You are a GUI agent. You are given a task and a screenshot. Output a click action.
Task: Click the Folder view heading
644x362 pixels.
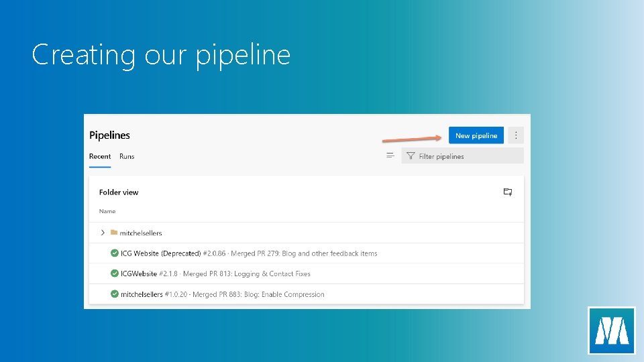pyautogui.click(x=119, y=192)
